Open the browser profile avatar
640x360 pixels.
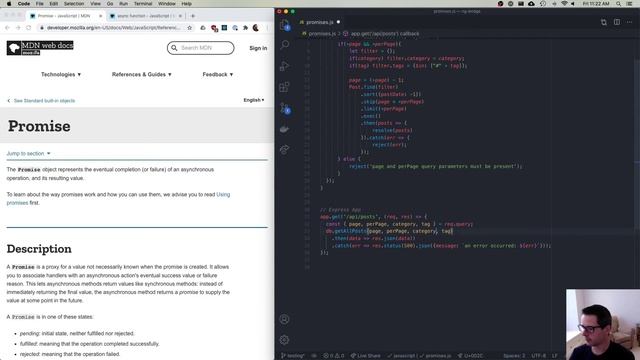click(256, 28)
